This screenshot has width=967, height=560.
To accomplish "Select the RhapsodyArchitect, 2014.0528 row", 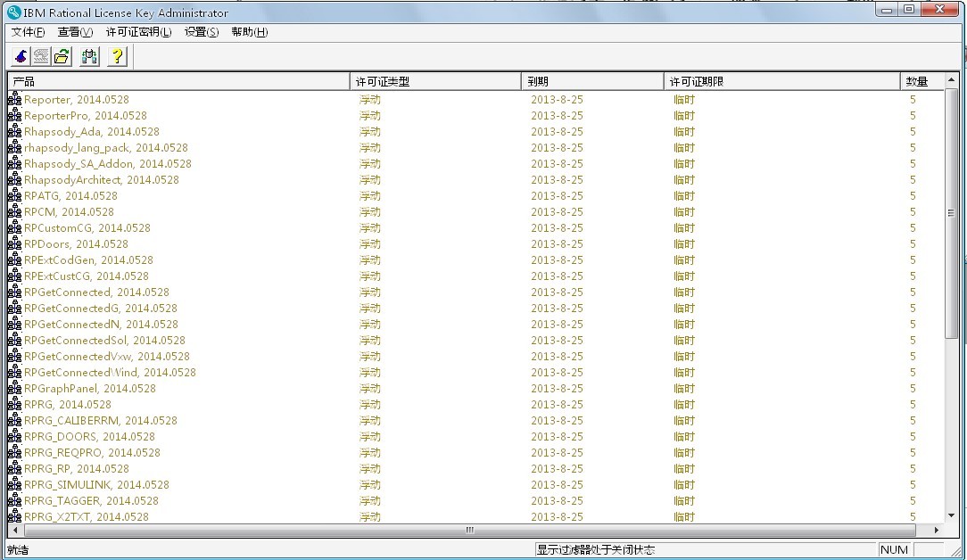I will coord(475,179).
